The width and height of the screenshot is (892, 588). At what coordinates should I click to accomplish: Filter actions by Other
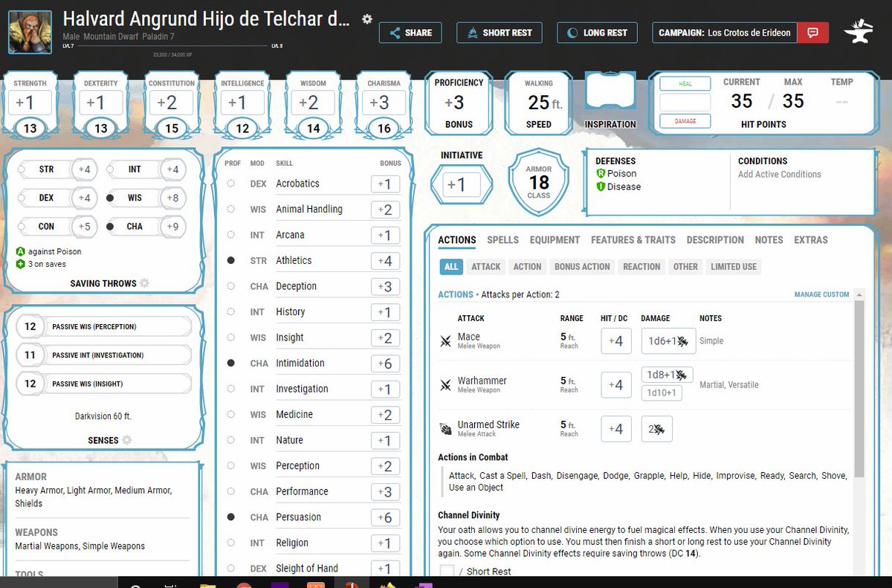click(x=685, y=267)
